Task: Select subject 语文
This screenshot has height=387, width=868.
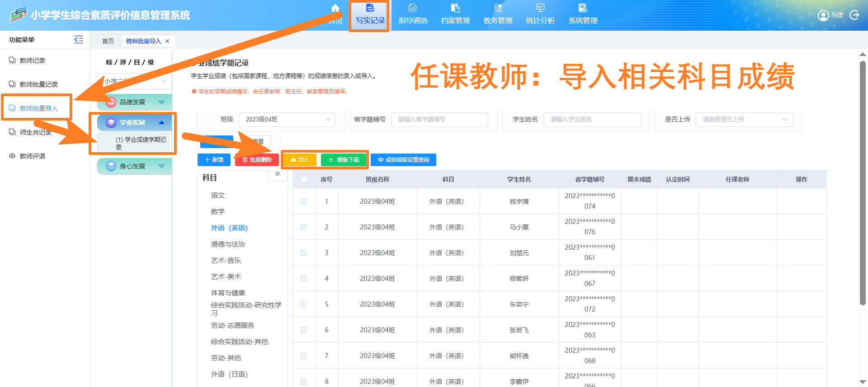Action: pos(218,196)
